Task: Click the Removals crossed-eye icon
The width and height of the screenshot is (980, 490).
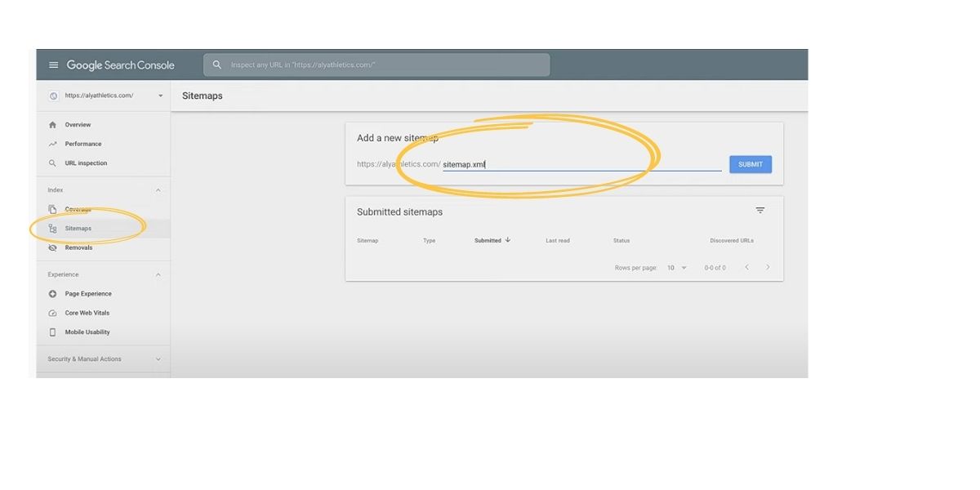Action: (53, 247)
